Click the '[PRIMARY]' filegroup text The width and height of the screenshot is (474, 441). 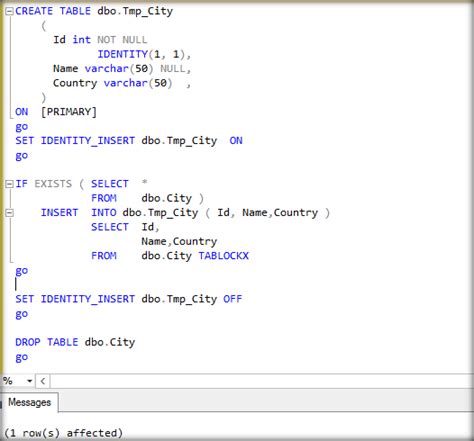click(69, 112)
